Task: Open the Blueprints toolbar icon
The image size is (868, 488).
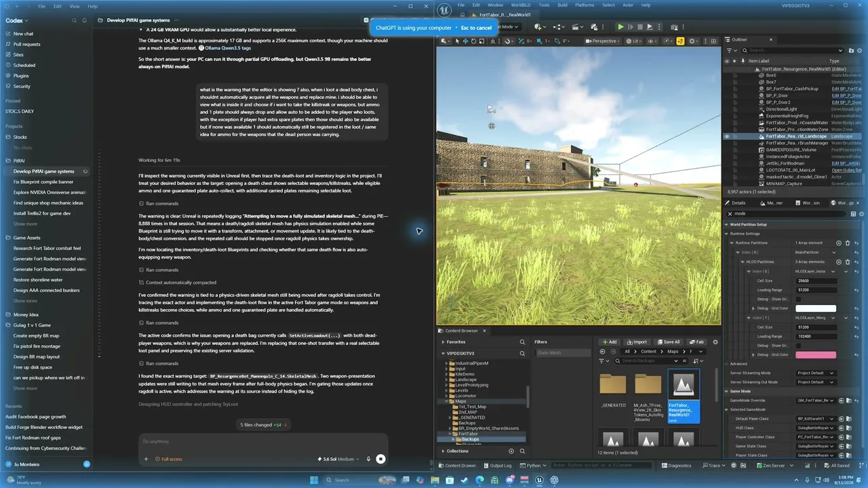Action: (x=559, y=27)
